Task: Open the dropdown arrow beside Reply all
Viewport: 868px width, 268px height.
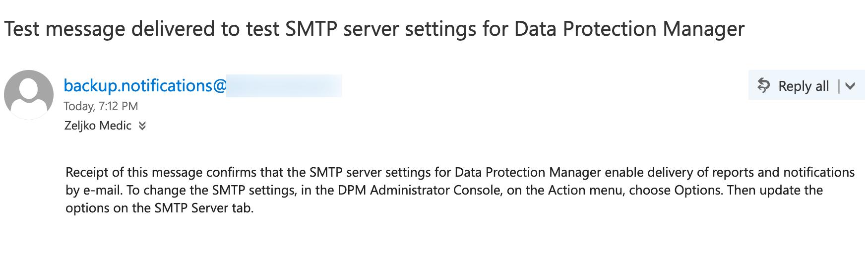Action: tap(850, 86)
